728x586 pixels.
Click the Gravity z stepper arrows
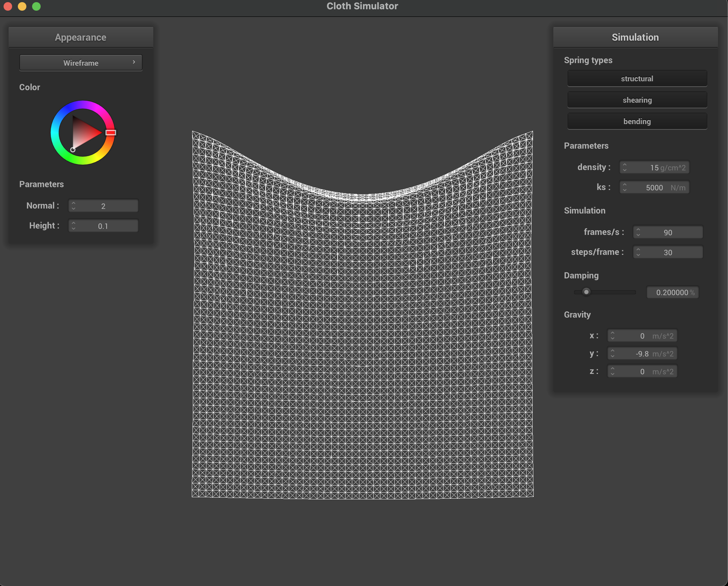click(612, 371)
